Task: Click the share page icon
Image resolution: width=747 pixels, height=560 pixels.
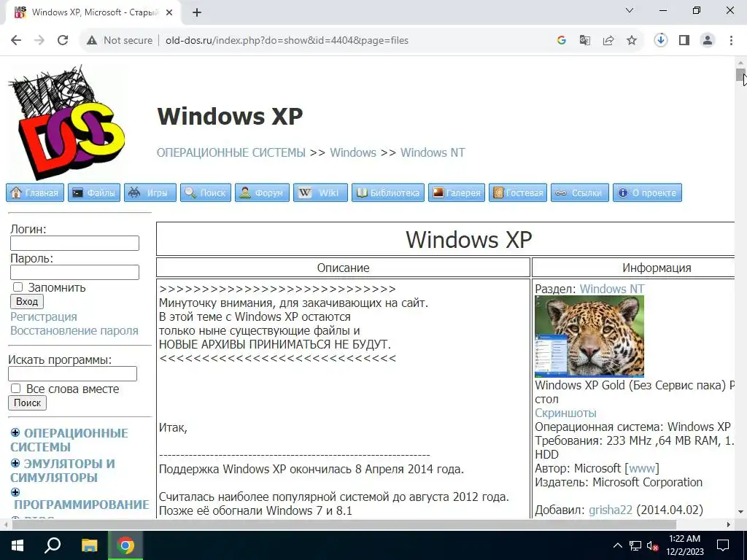Action: tap(608, 41)
